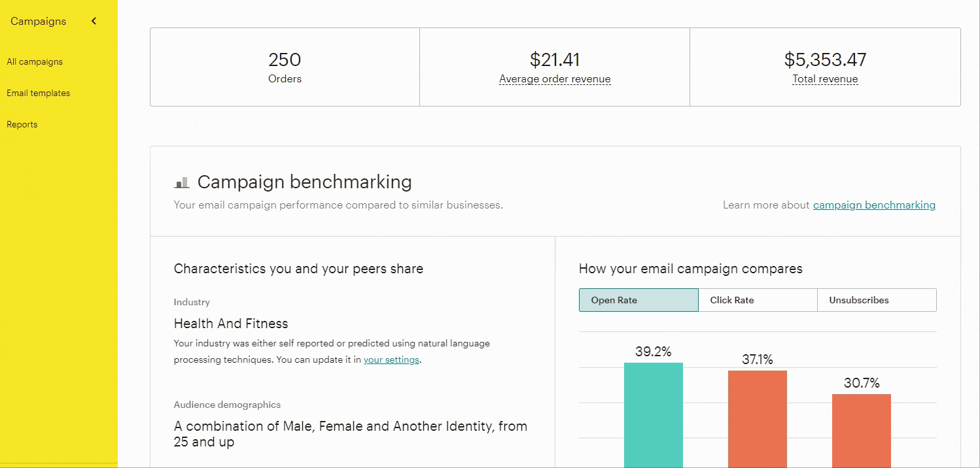This screenshot has width=980, height=468.
Task: Open Reports in the sidebar
Action: [22, 125]
